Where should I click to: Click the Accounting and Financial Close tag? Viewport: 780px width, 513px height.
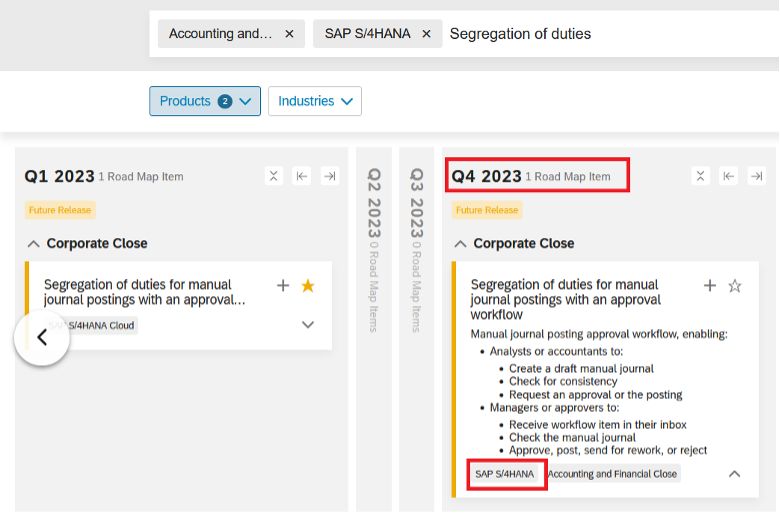point(612,474)
